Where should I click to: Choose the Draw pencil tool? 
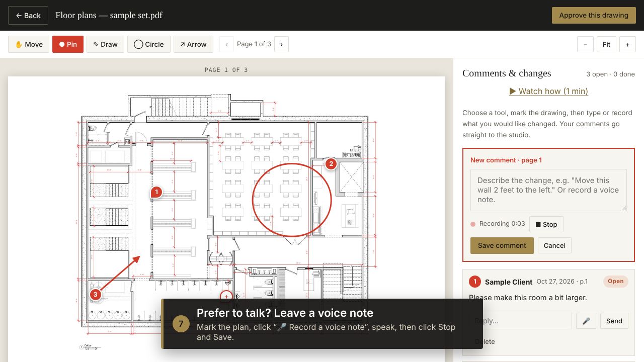pos(105,44)
